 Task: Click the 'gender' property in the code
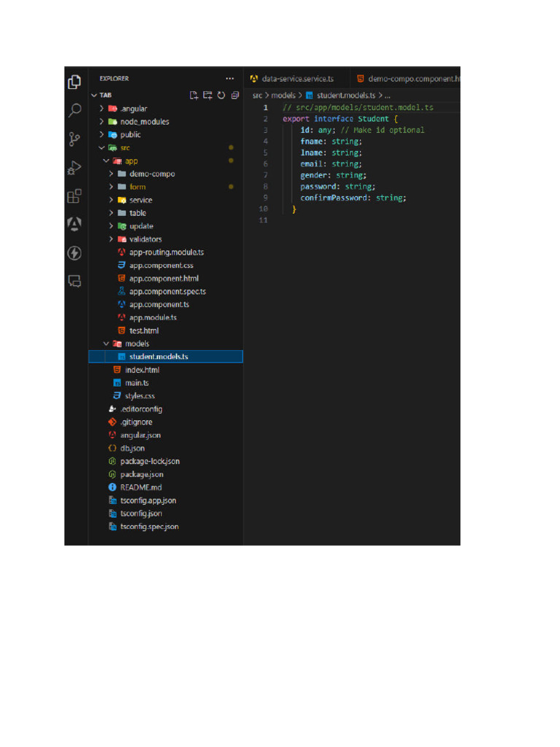[x=314, y=175]
